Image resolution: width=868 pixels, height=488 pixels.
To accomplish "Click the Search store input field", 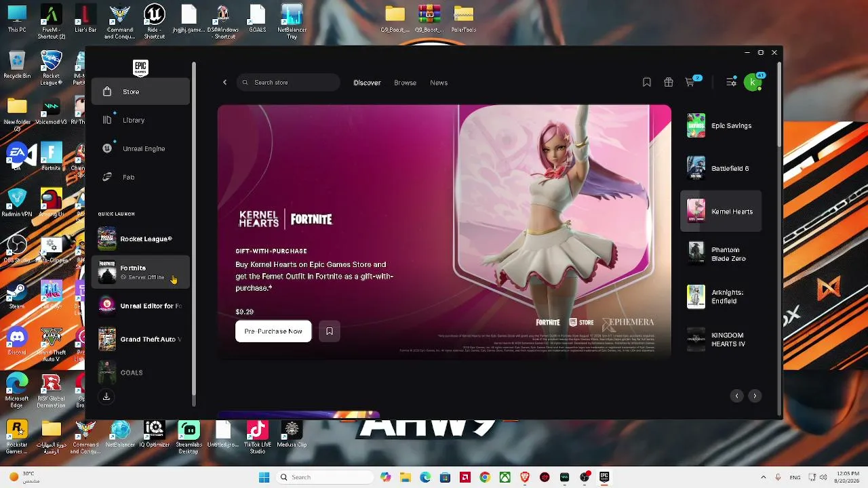I will tap(288, 83).
